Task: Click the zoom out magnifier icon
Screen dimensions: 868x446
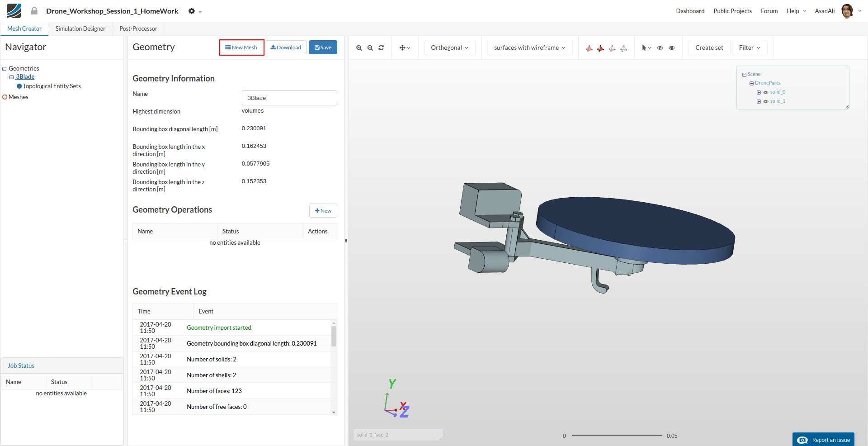Action: tap(370, 47)
